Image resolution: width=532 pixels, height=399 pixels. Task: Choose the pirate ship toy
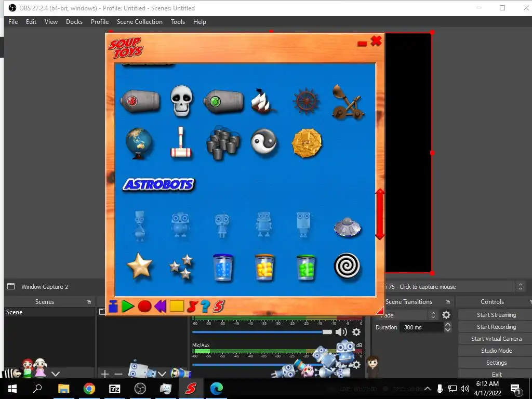263,101
